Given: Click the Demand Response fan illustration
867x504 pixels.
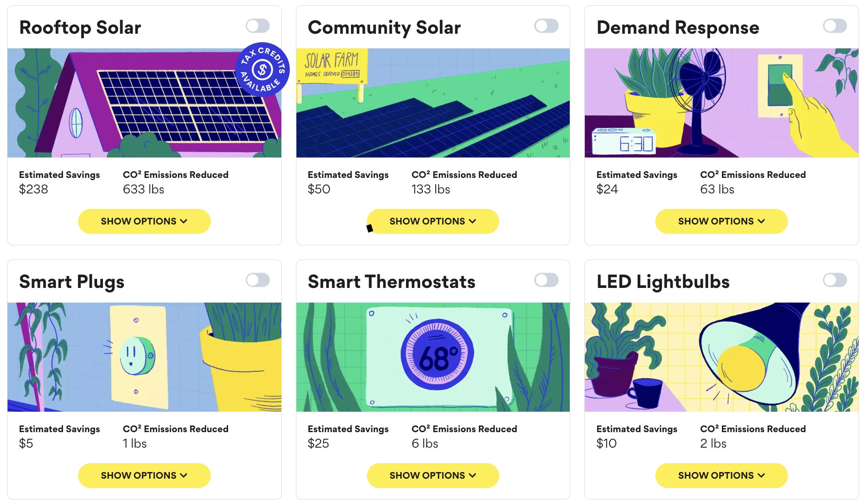Looking at the screenshot, I should (x=721, y=103).
